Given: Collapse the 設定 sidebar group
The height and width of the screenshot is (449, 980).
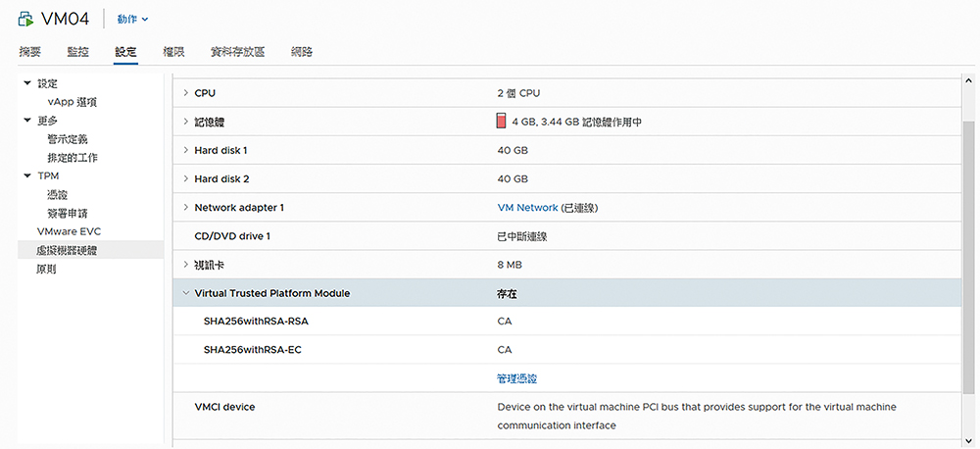Looking at the screenshot, I should [x=26, y=83].
